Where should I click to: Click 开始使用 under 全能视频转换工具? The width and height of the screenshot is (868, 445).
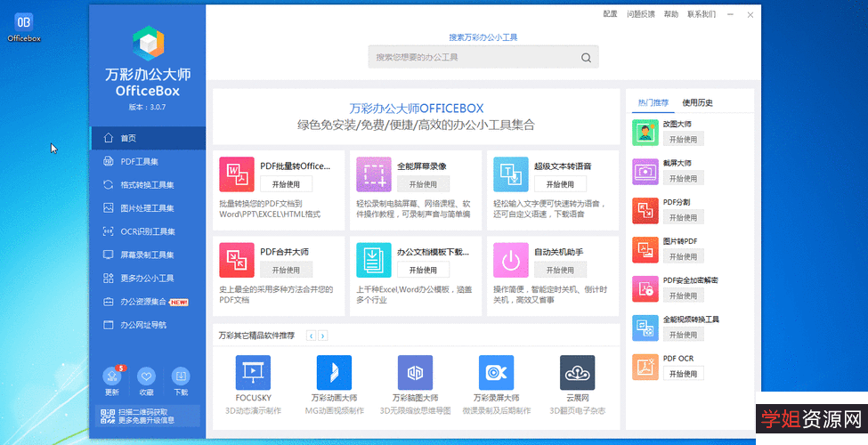pos(684,335)
